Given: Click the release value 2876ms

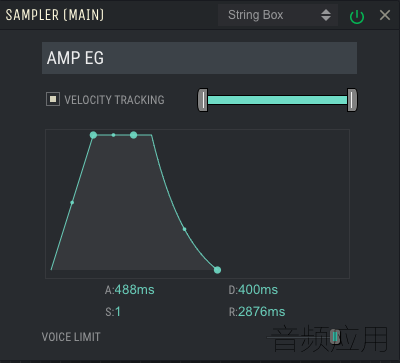Looking at the screenshot, I should (x=262, y=312).
